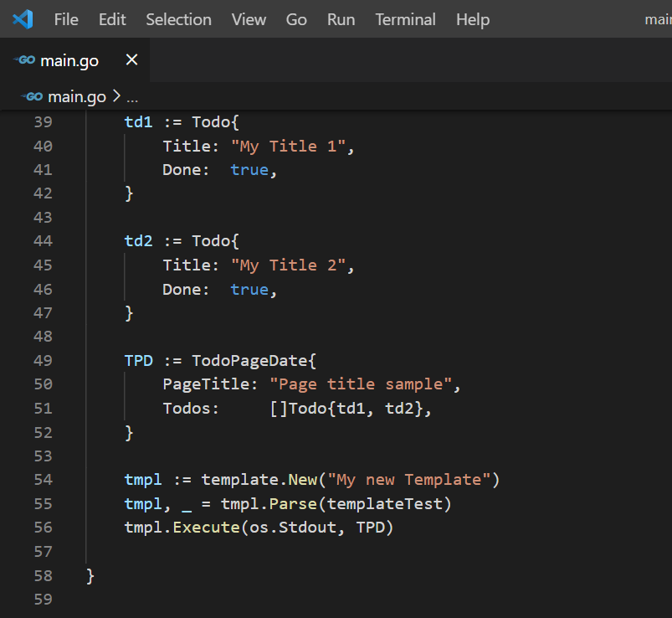
Task: Click the TodoPageDate type name
Action: 249,361
